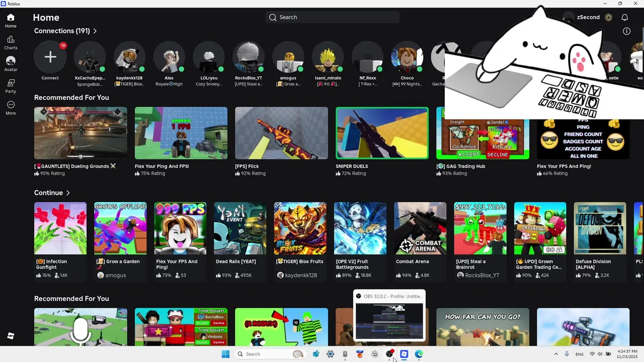Open the Avatar sidebar item
644x362 pixels.
click(x=11, y=64)
